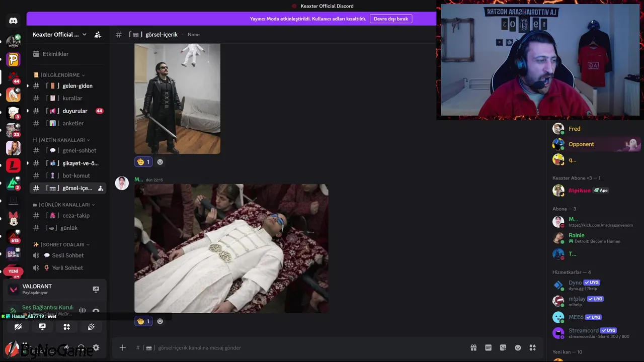Open the emoji picker in message bar
The height and width of the screenshot is (362, 644).
pyautogui.click(x=518, y=347)
